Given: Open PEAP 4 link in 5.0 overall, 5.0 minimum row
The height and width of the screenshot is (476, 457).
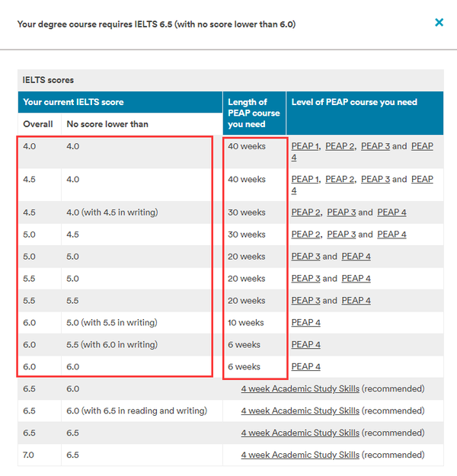Looking at the screenshot, I should tap(356, 257).
